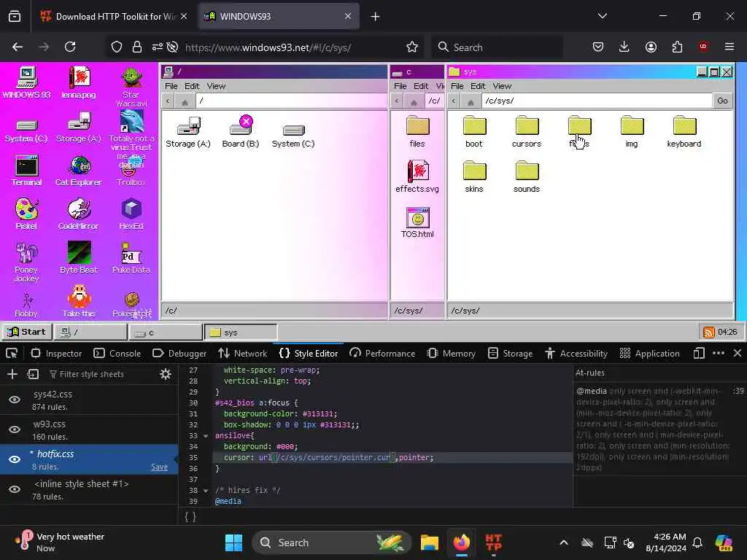Launch the CodeMirror desktop icon

tap(79, 214)
